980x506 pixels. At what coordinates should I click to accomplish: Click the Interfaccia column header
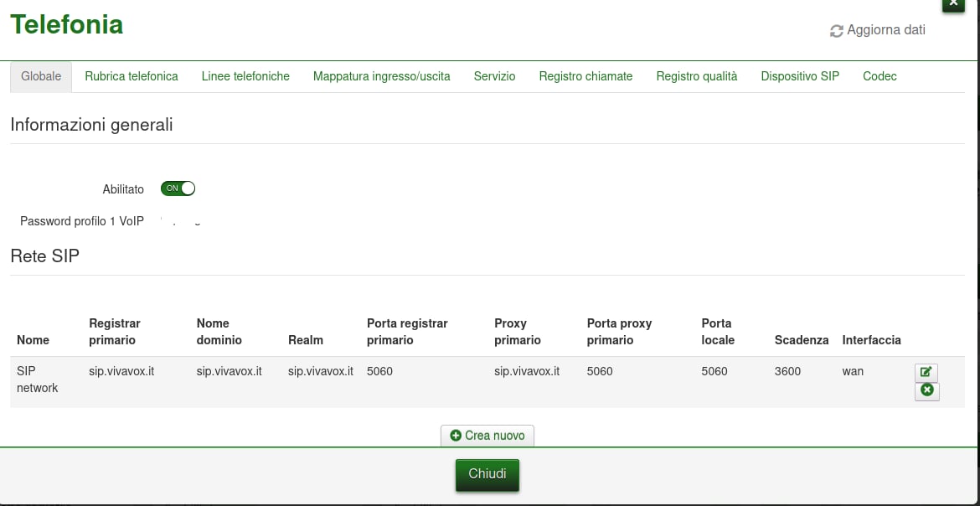click(x=871, y=340)
